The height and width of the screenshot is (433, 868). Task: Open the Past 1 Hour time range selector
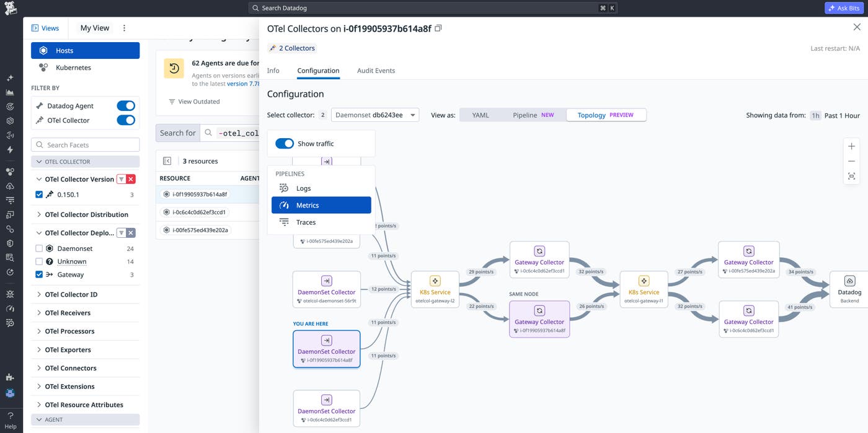[835, 115]
